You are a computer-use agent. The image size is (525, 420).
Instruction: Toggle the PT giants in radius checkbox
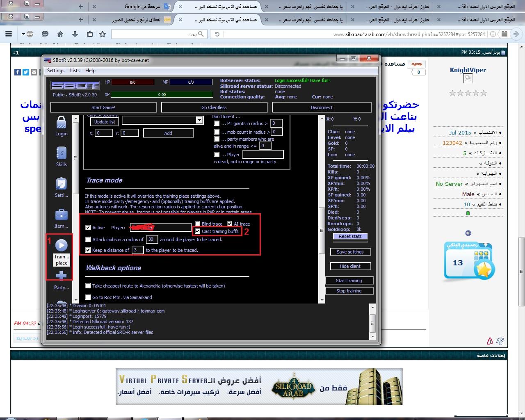pyautogui.click(x=217, y=123)
